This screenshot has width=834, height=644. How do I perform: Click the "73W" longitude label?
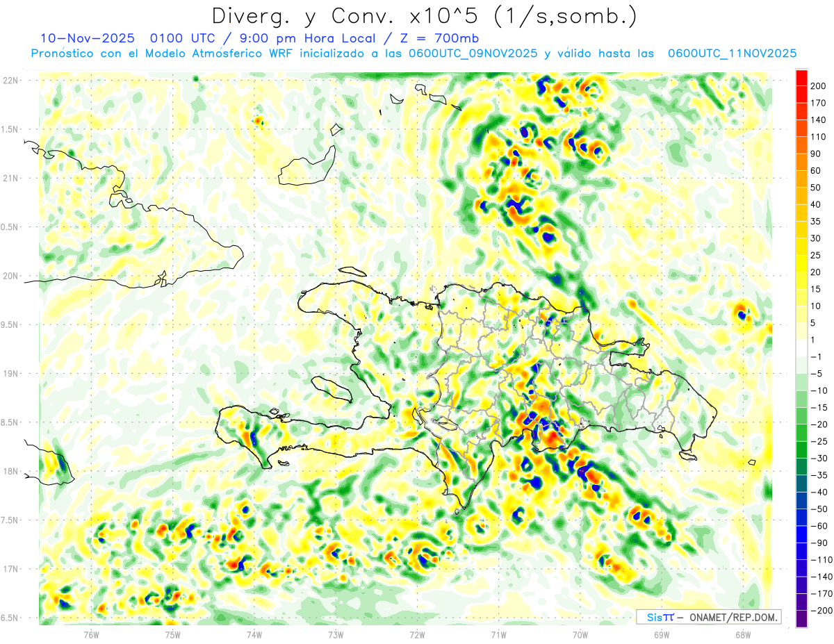pyautogui.click(x=336, y=634)
